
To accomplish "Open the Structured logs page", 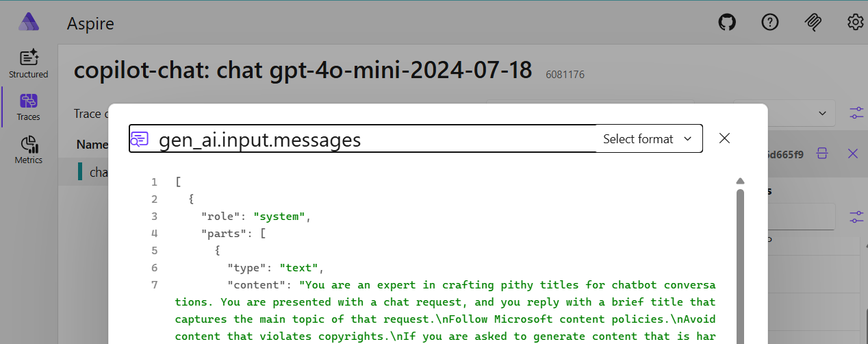I will coord(29,64).
